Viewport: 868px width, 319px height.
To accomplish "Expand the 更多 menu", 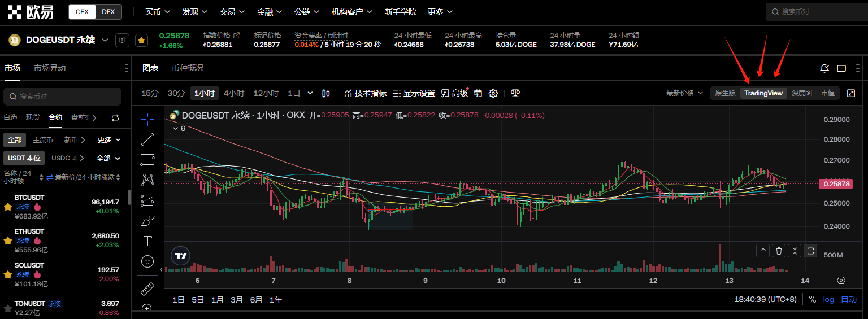I will pos(440,12).
